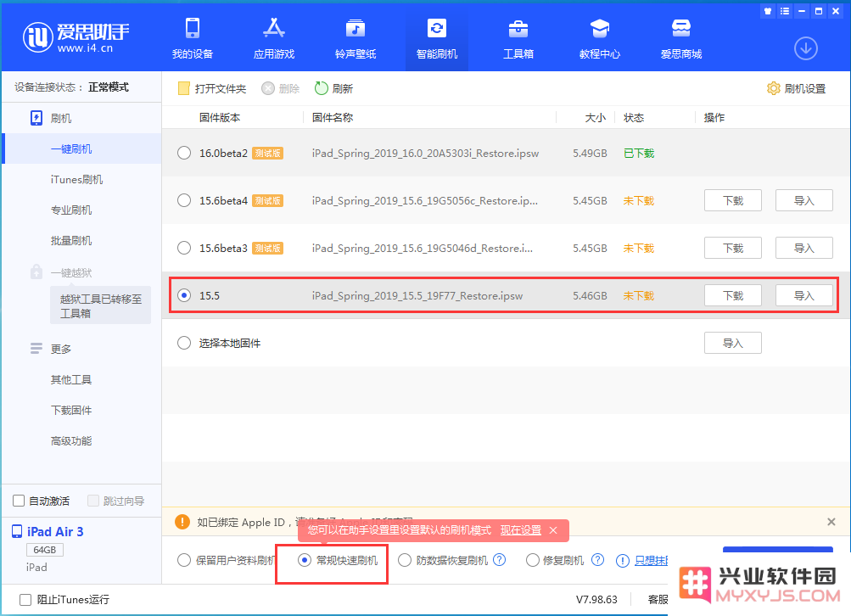Image resolution: width=851 pixels, height=616 pixels.
Task: Import the 15.5 firmware file
Action: [x=803, y=296]
